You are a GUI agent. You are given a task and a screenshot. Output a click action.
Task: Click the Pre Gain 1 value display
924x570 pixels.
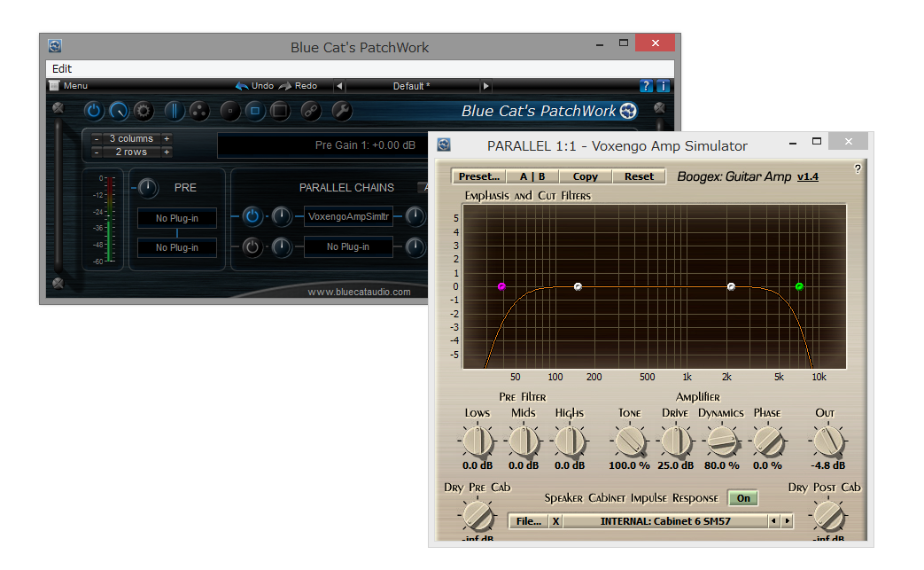(323, 145)
